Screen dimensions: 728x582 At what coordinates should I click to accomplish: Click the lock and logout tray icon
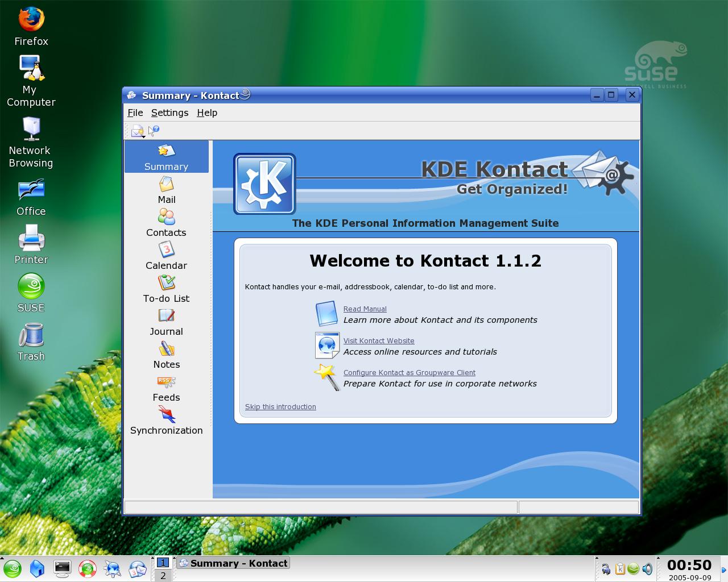[606, 569]
